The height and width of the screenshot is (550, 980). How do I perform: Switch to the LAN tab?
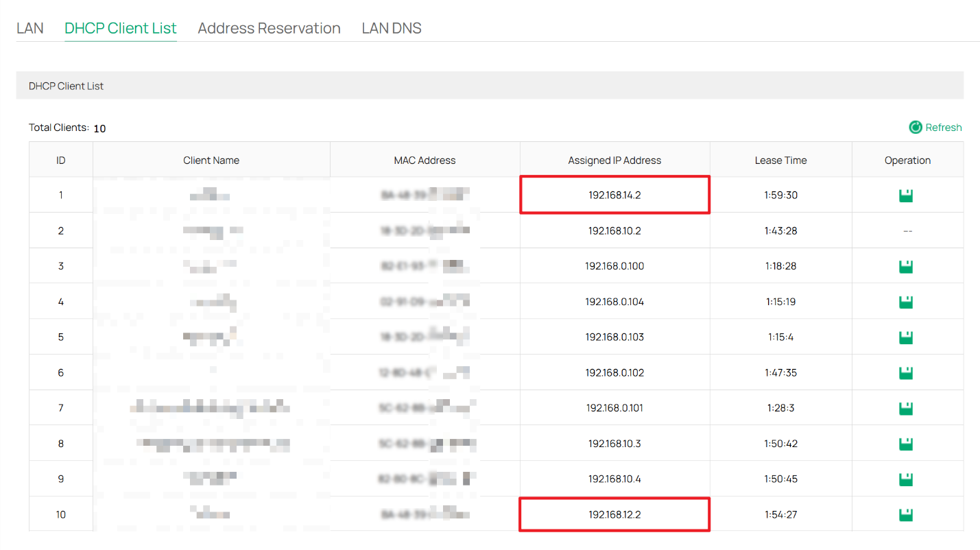coord(30,28)
